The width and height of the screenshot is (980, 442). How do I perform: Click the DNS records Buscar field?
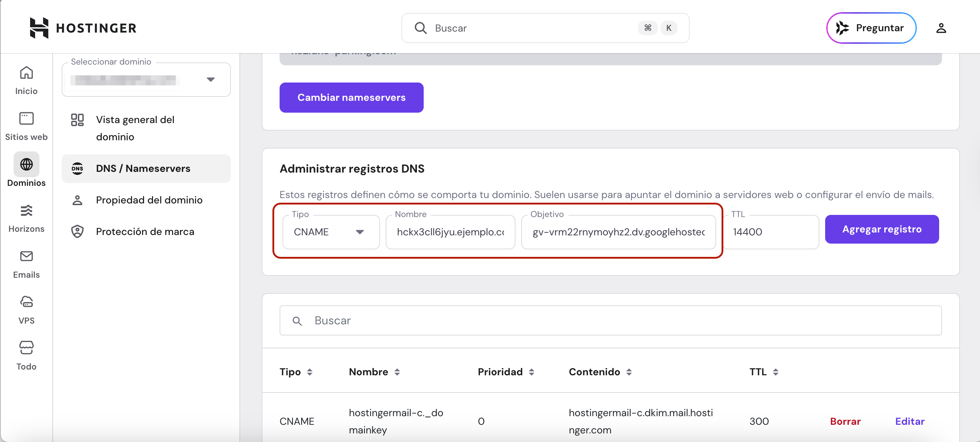[x=610, y=320]
